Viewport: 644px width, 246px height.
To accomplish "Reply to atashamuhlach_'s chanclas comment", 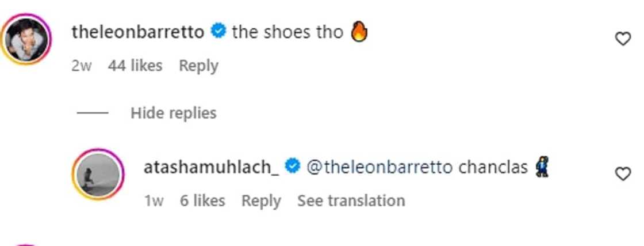I will (x=261, y=200).
